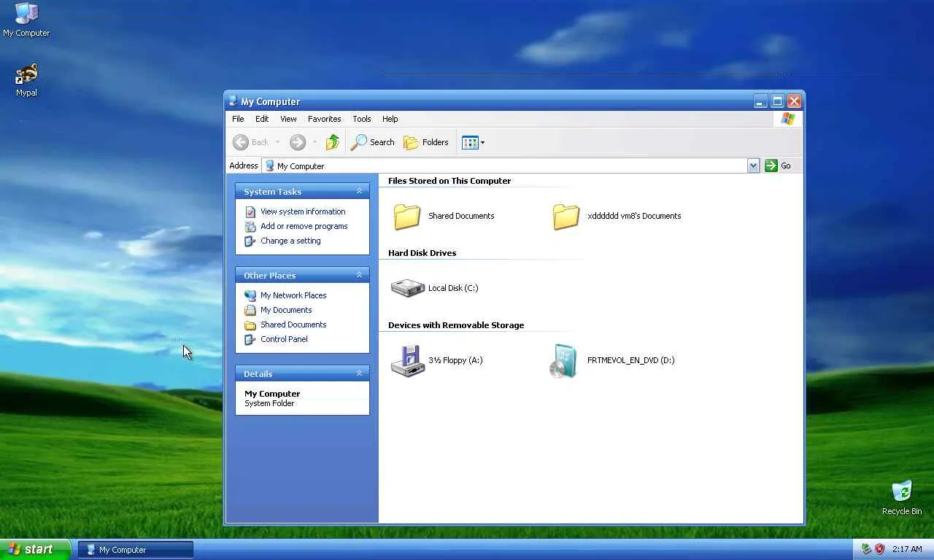
Task: Click the taskbar clock showing 2:17 AM
Action: [x=907, y=549]
